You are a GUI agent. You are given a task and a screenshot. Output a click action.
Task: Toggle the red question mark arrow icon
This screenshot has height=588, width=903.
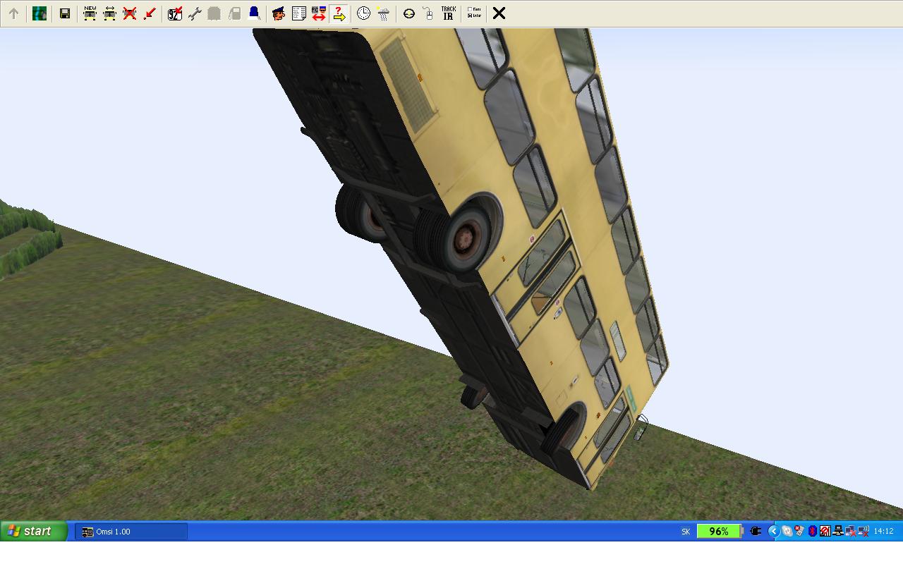(339, 13)
